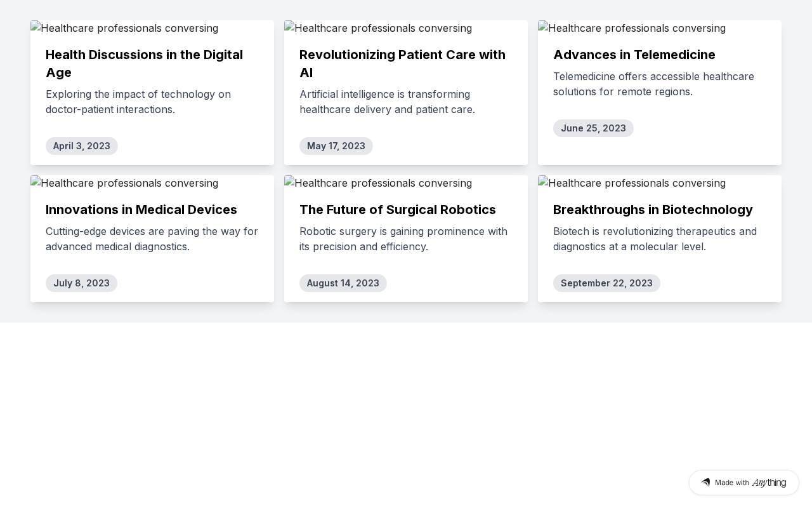Click the September 22, 2023 date badge
This screenshot has height=508, width=812.
606,283
